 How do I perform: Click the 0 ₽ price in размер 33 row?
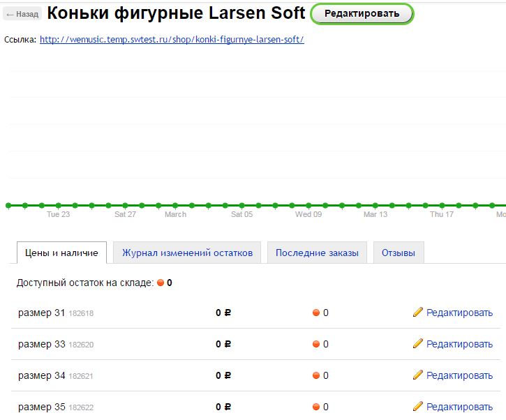tap(223, 344)
